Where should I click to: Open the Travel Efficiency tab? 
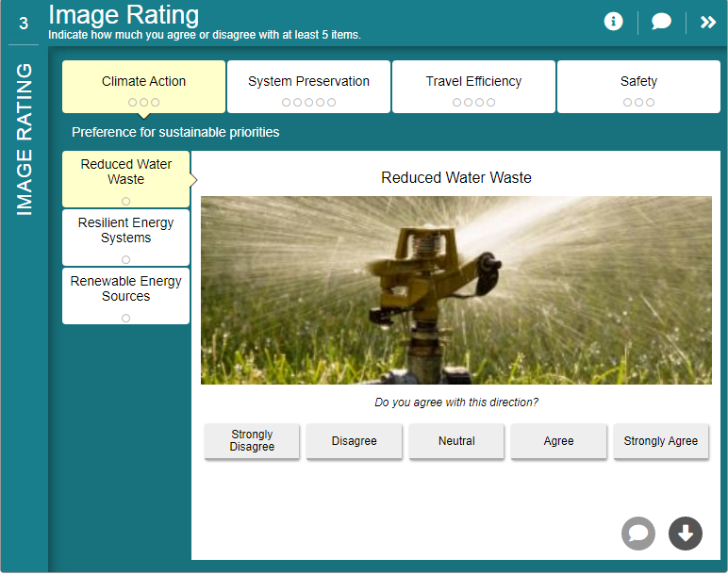[x=473, y=87]
